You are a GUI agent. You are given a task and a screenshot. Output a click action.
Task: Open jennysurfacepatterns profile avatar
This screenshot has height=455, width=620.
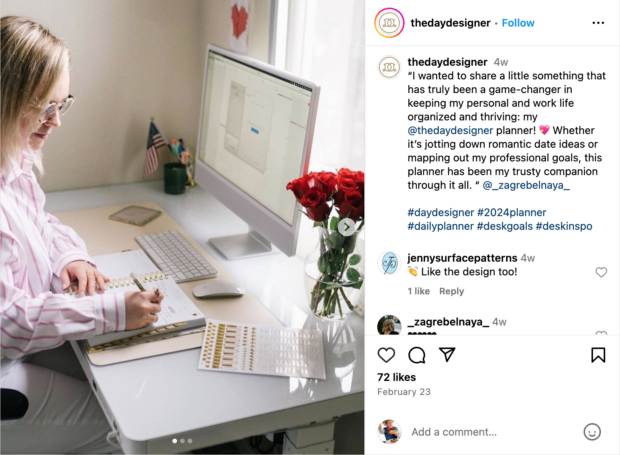389,263
